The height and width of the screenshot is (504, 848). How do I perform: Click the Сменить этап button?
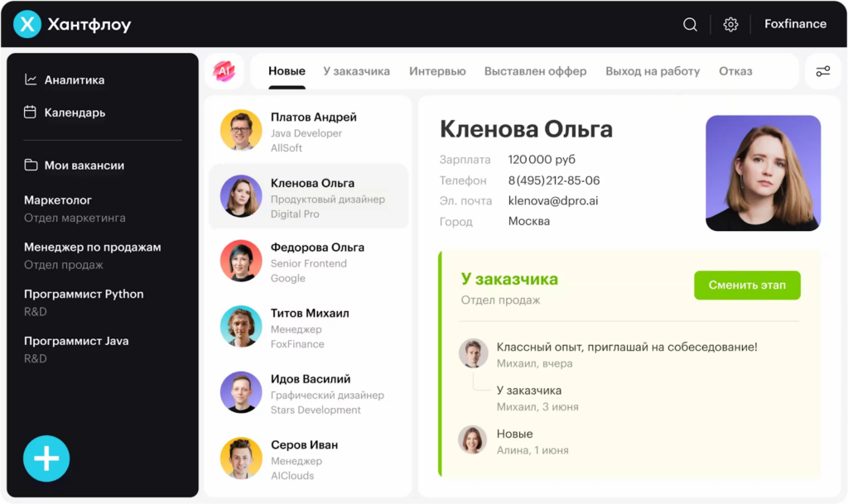[747, 286]
